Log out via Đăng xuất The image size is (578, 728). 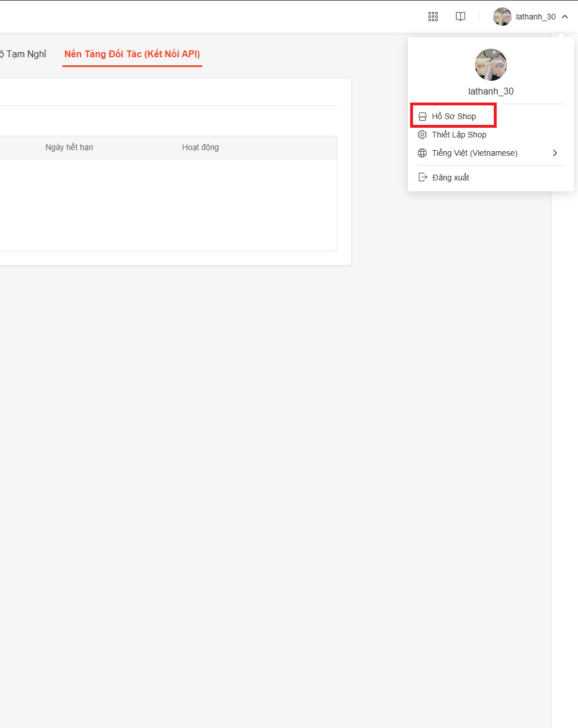(x=451, y=178)
